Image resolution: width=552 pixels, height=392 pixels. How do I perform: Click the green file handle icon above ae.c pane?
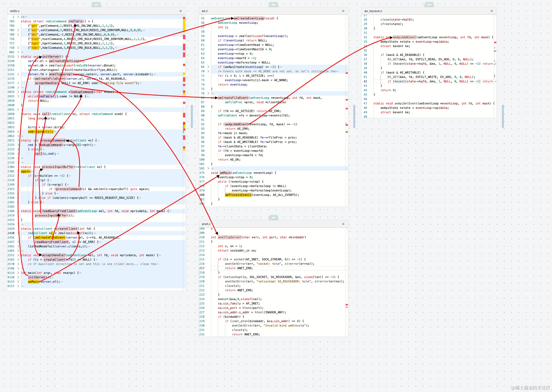coord(273,4)
